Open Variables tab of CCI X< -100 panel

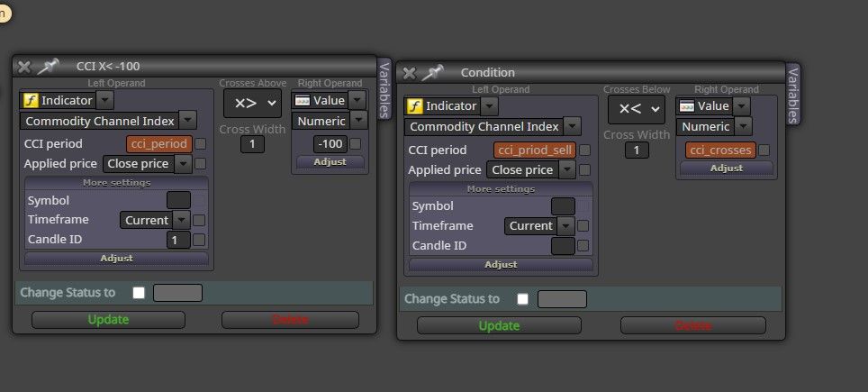384,89
